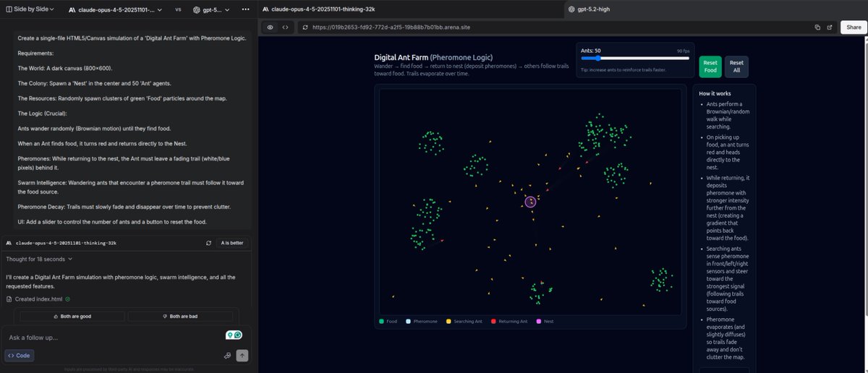Viewport: 868px width, 373px height.
Task: Vote with the A is better button
Action: 232,244
